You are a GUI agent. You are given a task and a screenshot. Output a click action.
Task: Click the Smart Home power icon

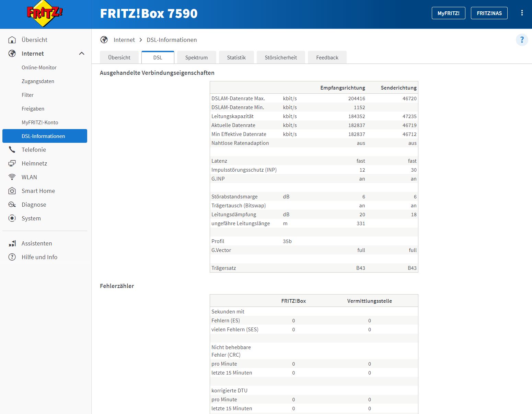(12, 191)
